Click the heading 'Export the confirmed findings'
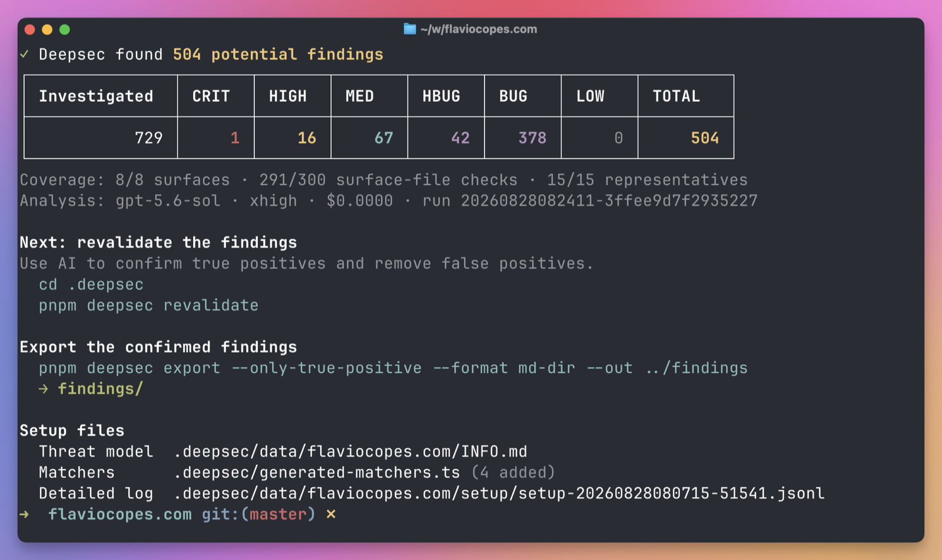Viewport: 942px width, 560px height. (158, 347)
